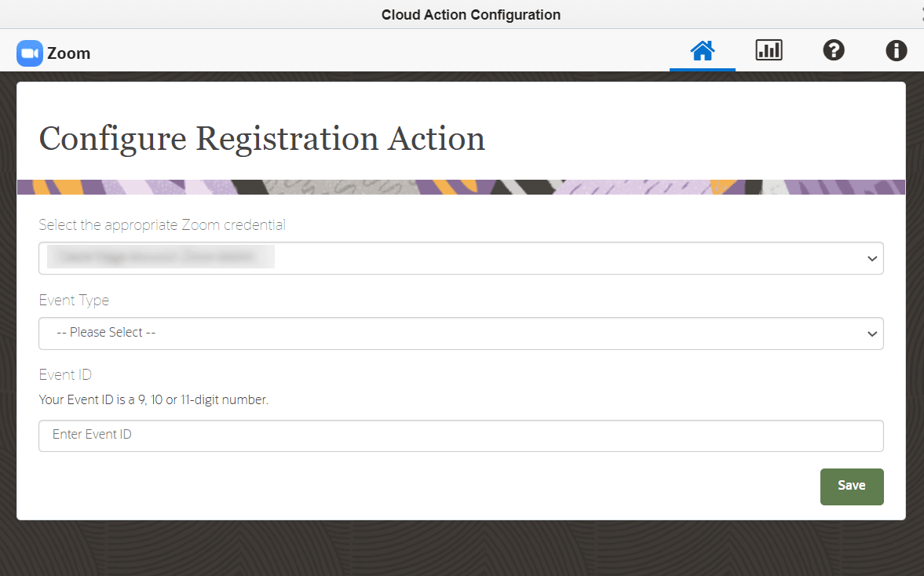The height and width of the screenshot is (576, 924).
Task: Click the Configure Registration Action heading
Action: 261,139
